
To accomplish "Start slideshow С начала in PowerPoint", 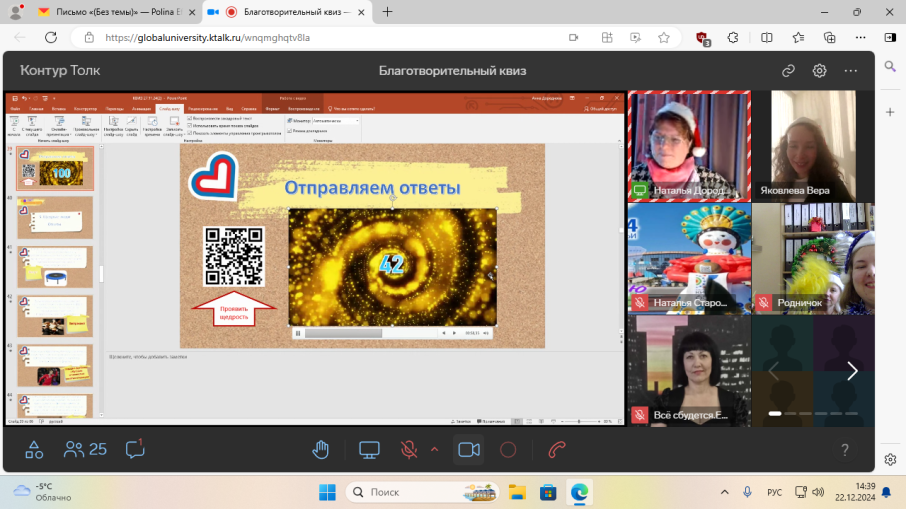I will (14, 126).
